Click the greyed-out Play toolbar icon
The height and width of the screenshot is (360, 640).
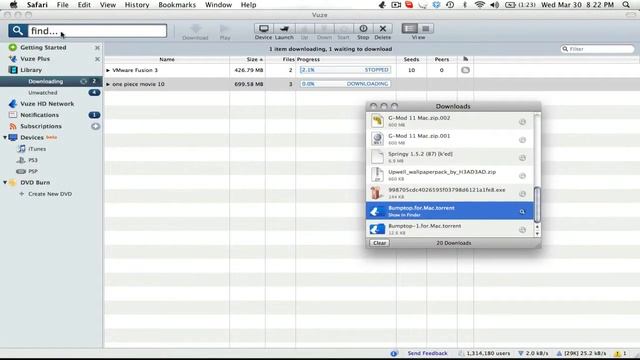pos(224,29)
